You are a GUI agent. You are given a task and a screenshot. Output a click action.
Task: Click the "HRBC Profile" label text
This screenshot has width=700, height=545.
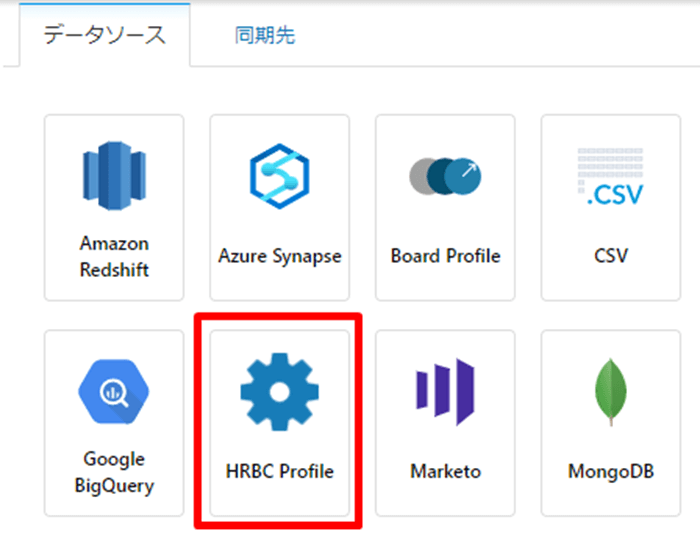[x=279, y=471]
